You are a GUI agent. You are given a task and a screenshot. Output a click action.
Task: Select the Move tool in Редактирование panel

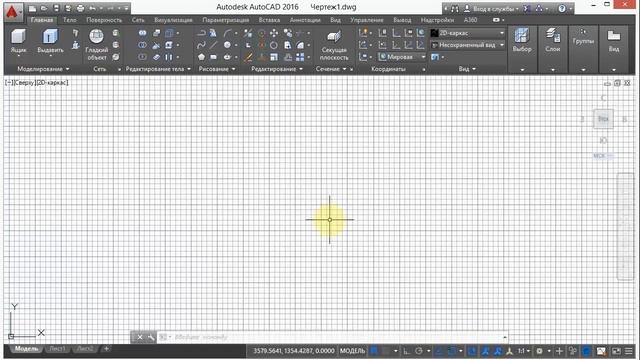click(274, 33)
